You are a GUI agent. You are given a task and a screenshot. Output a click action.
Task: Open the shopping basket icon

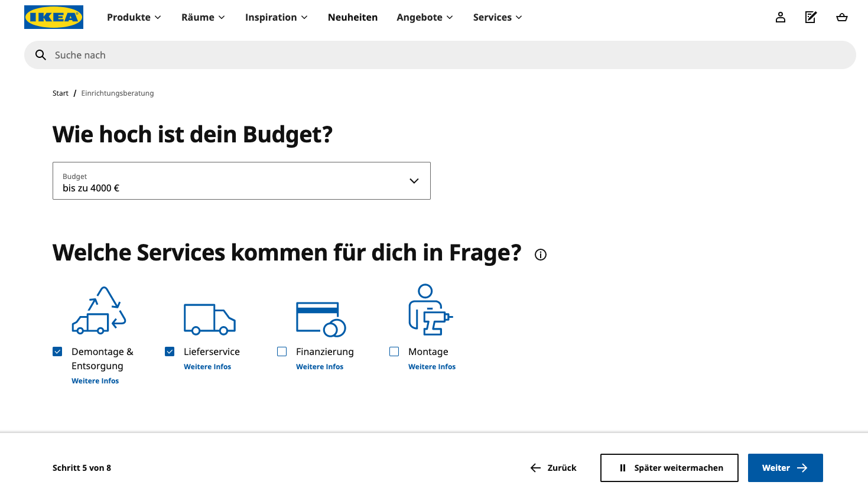click(x=842, y=17)
